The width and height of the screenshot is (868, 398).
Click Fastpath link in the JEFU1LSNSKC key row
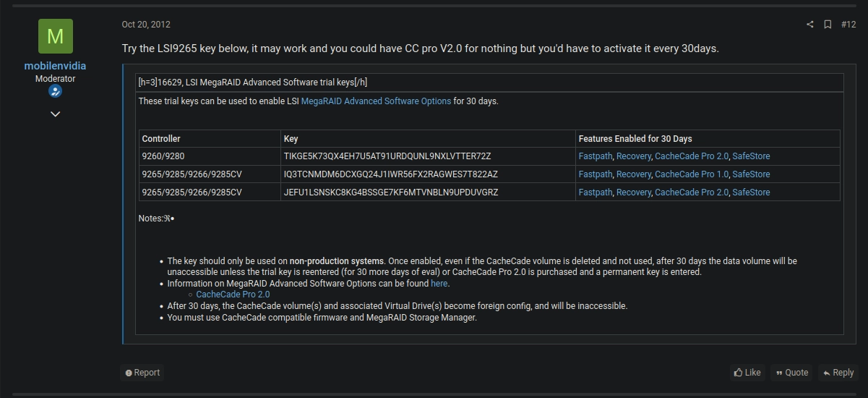[595, 192]
